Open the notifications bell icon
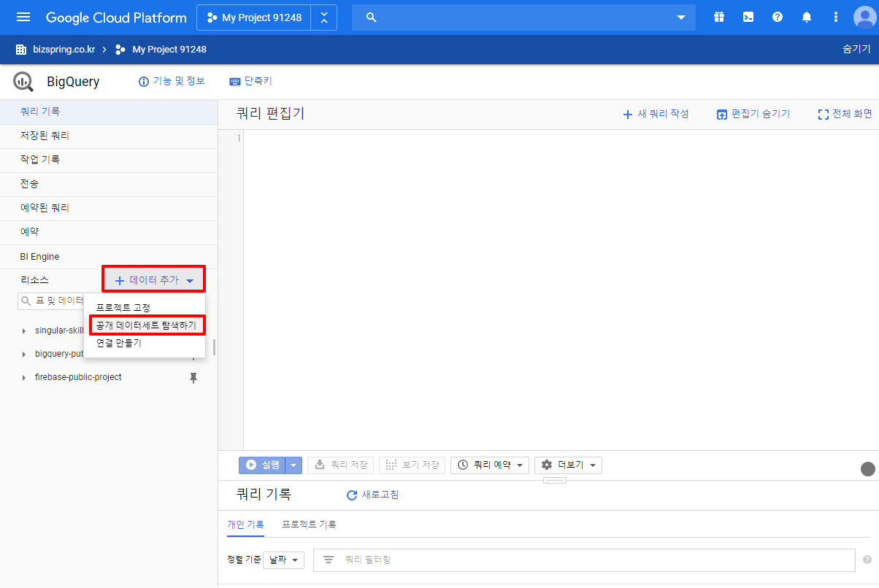879x588 pixels. (806, 17)
